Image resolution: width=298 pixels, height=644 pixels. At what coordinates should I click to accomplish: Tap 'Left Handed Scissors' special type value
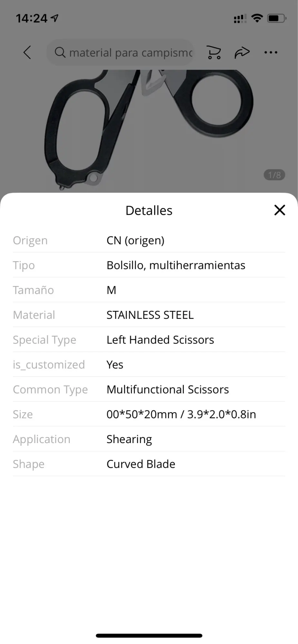(160, 340)
